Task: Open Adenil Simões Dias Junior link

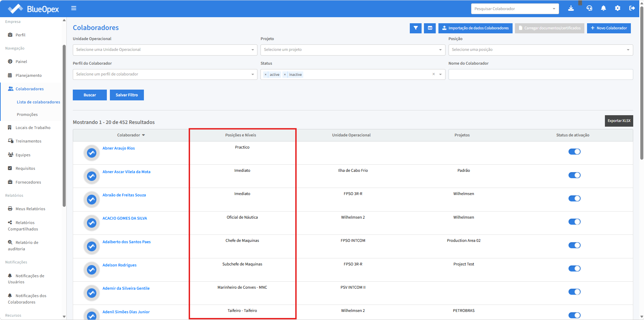Action: (126, 312)
